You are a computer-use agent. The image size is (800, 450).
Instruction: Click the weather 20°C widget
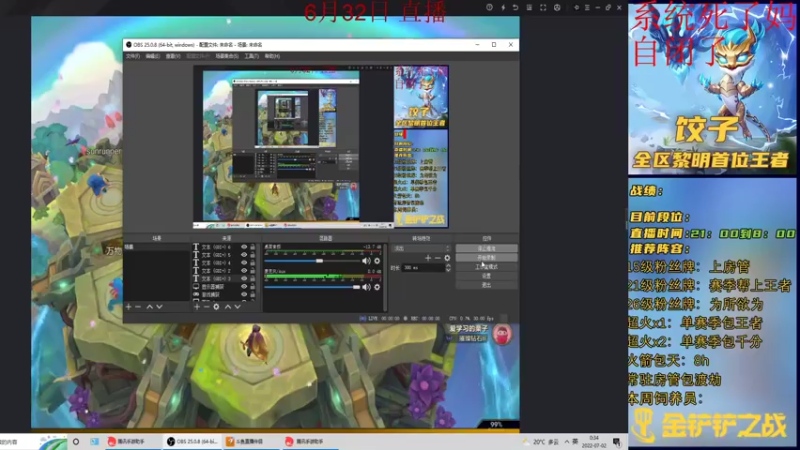[x=540, y=442]
